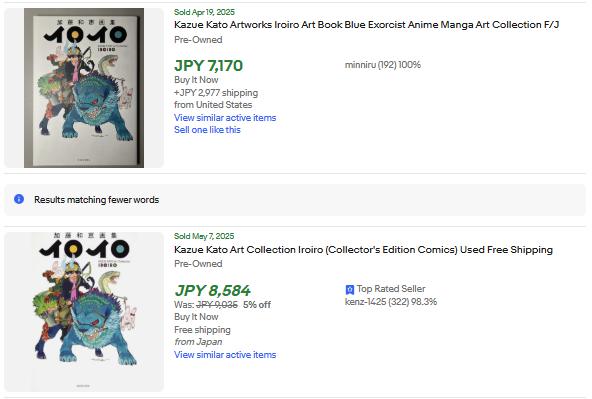
Task: Click 'Sold Apr 19, 2025' status text
Action: 204,12
